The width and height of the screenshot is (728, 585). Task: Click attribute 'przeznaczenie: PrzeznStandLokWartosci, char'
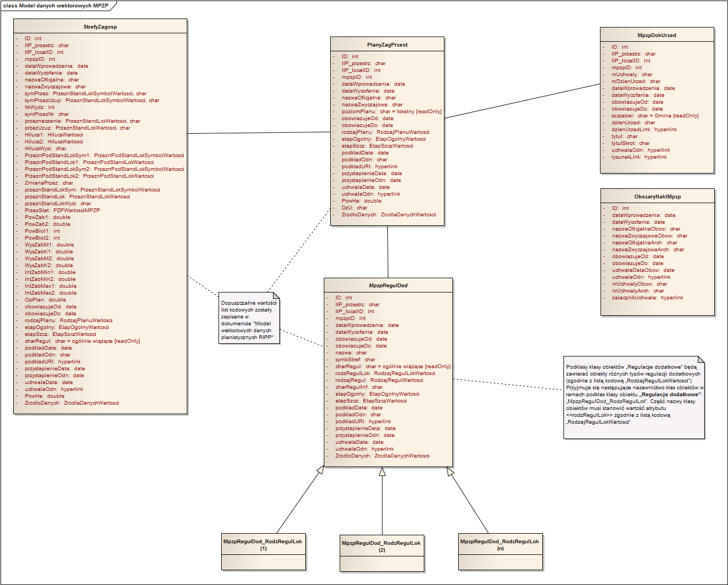click(83, 121)
